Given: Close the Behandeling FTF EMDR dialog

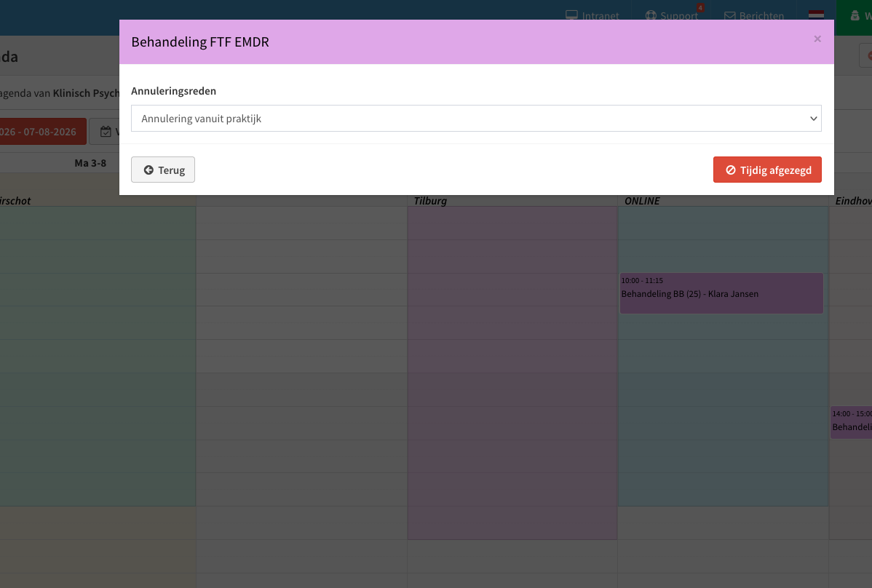Looking at the screenshot, I should (817, 39).
